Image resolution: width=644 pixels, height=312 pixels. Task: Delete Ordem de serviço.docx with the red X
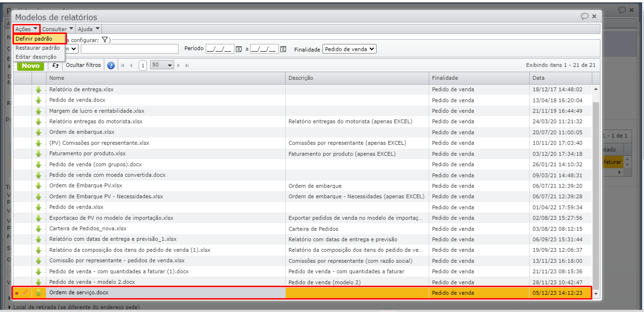(17, 293)
